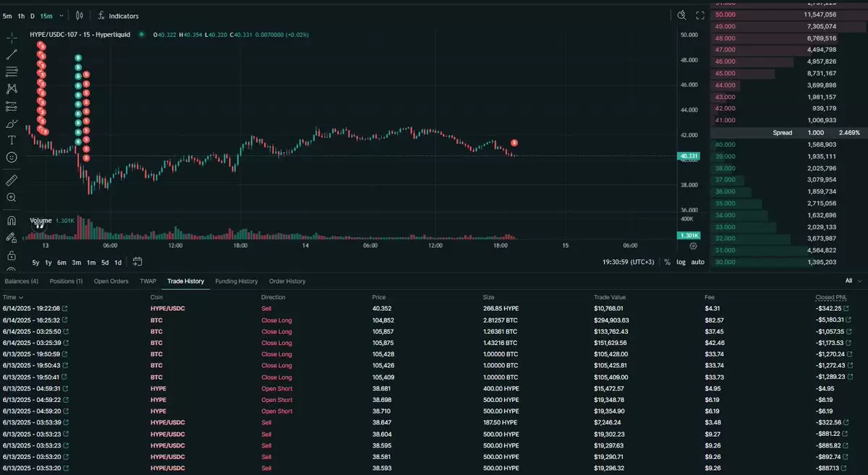This screenshot has height=475, width=868.
Task: Open the All filter dropdown
Action: click(x=854, y=281)
